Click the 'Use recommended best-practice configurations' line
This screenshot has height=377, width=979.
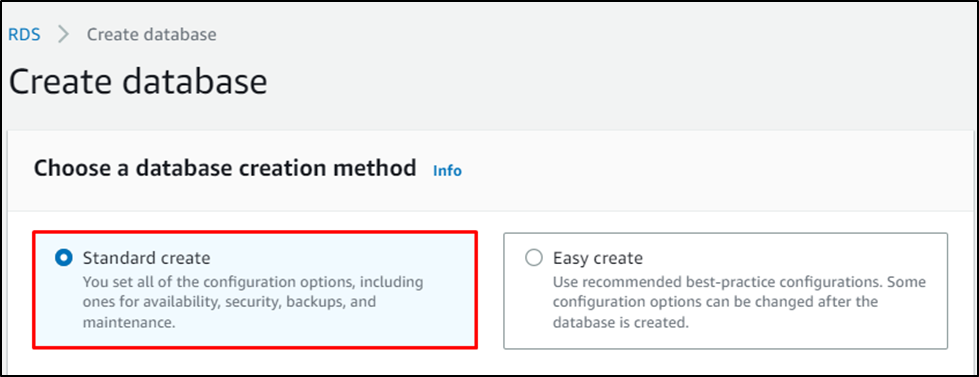[x=739, y=282]
